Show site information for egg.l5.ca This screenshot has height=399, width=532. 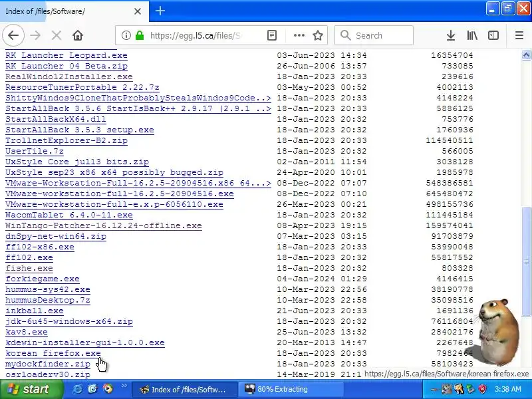tap(126, 35)
